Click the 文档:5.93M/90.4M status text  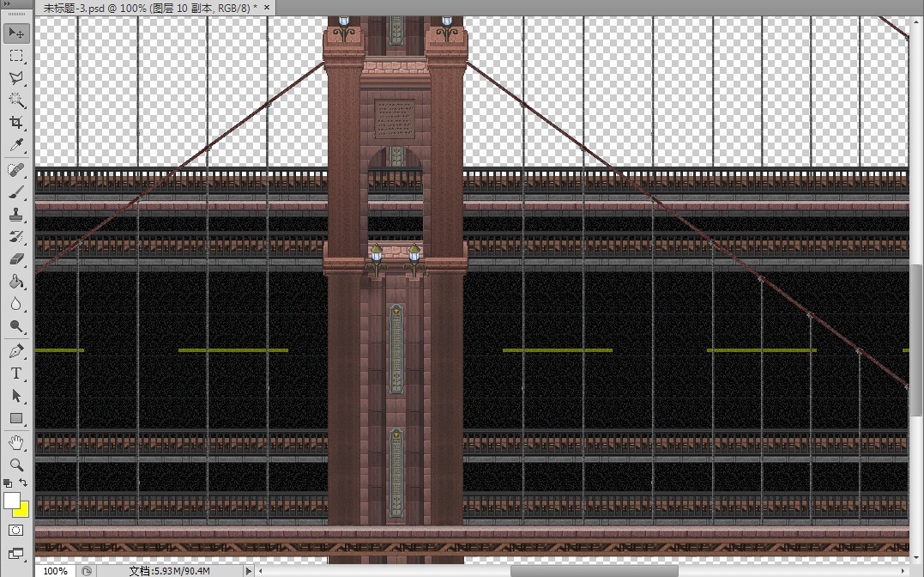pyautogui.click(x=170, y=571)
